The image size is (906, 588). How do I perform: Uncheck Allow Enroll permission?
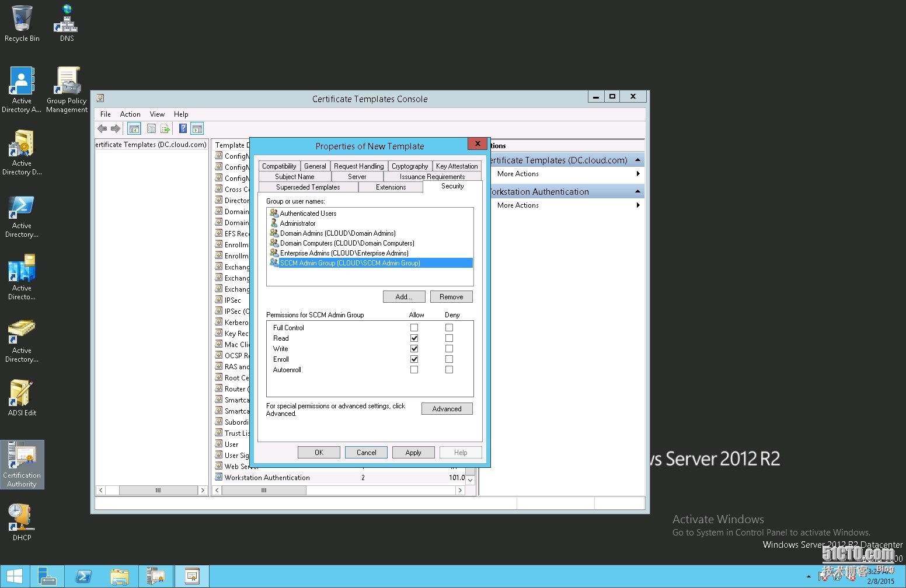[x=414, y=359]
